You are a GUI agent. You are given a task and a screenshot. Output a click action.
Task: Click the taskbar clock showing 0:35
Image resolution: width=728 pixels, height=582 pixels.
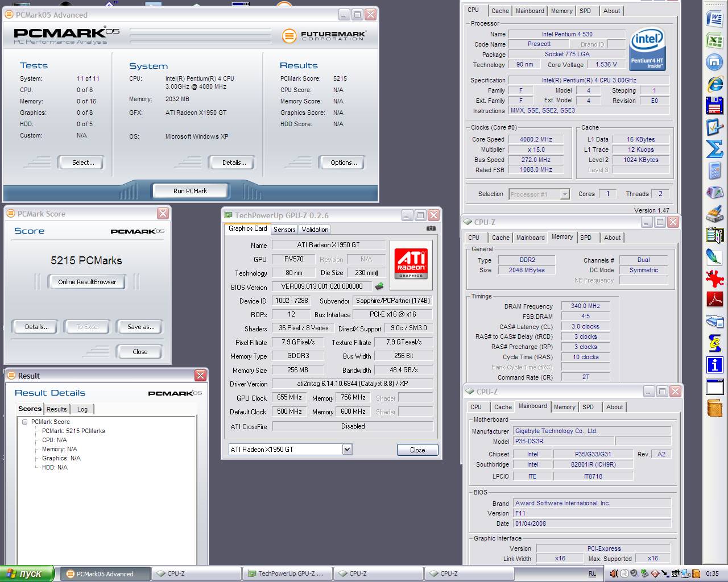pyautogui.click(x=712, y=573)
